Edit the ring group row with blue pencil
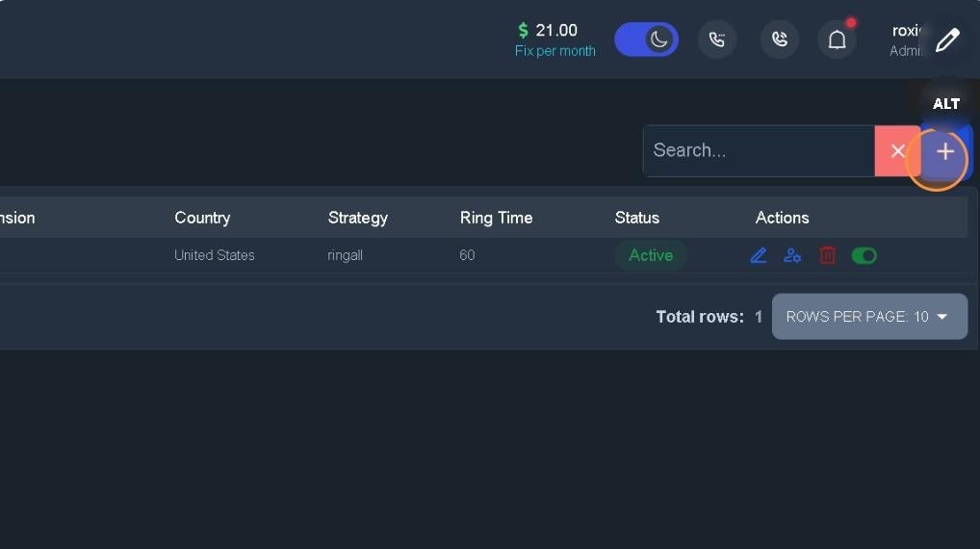980x549 pixels. click(759, 255)
